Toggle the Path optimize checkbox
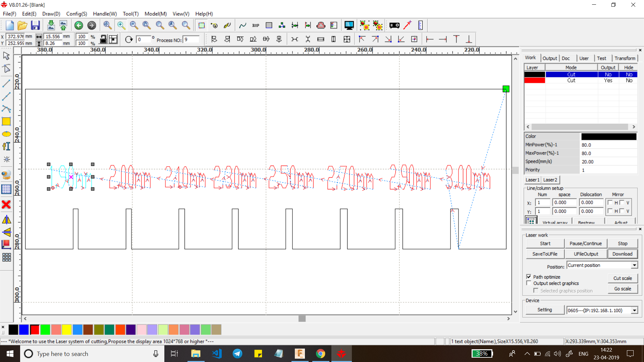The image size is (644, 362). (x=529, y=277)
